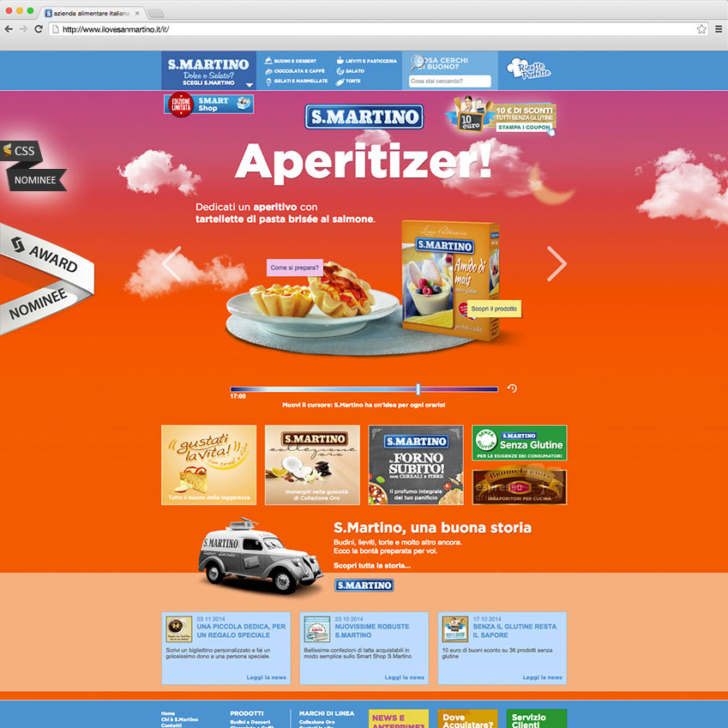
Task: Click the small S.Martino logo under the story
Action: (x=364, y=585)
